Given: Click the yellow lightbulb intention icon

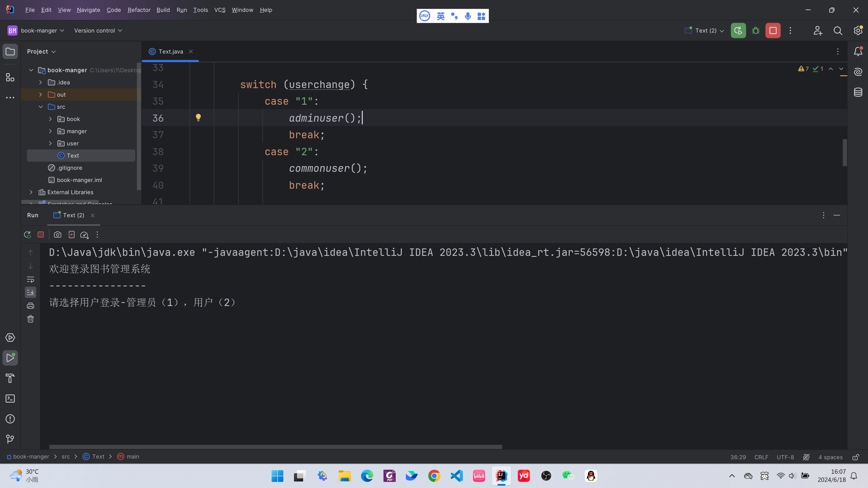Looking at the screenshot, I should [198, 118].
